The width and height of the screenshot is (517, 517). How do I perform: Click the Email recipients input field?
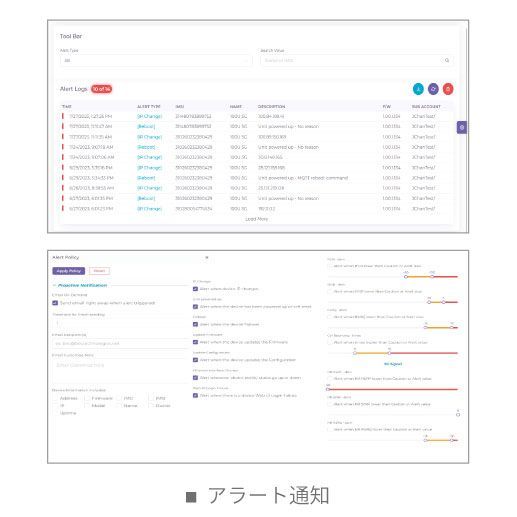tap(120, 343)
